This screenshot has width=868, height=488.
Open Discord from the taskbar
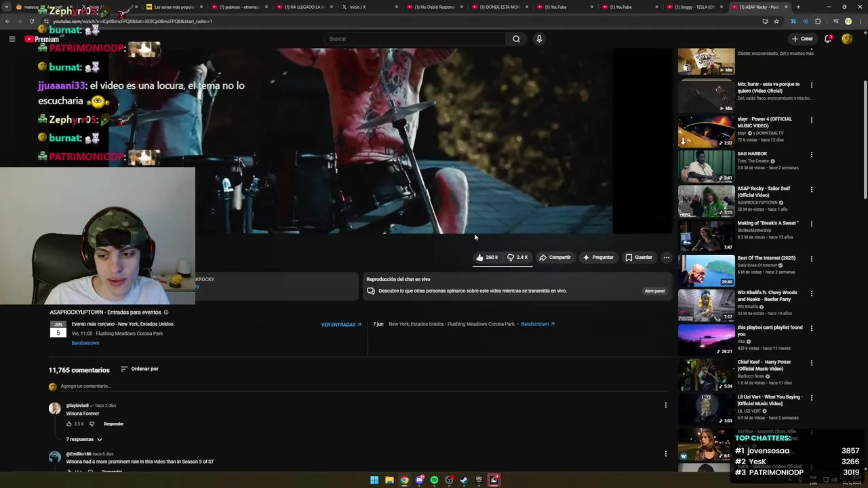click(419, 480)
